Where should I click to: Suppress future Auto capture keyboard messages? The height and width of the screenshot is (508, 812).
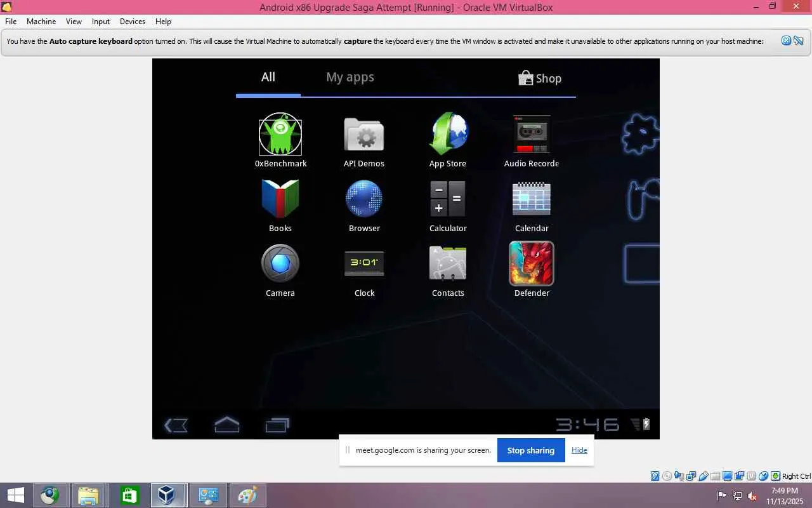798,41
